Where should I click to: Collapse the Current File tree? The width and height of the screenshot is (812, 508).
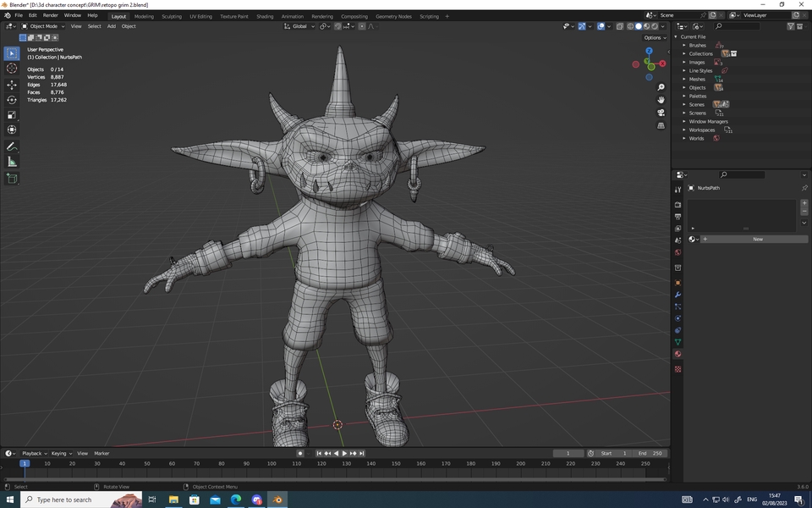(676, 36)
